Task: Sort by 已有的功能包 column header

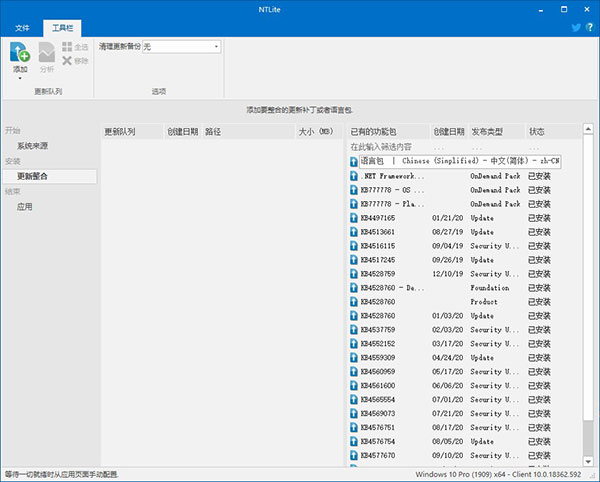Action: click(x=388, y=132)
